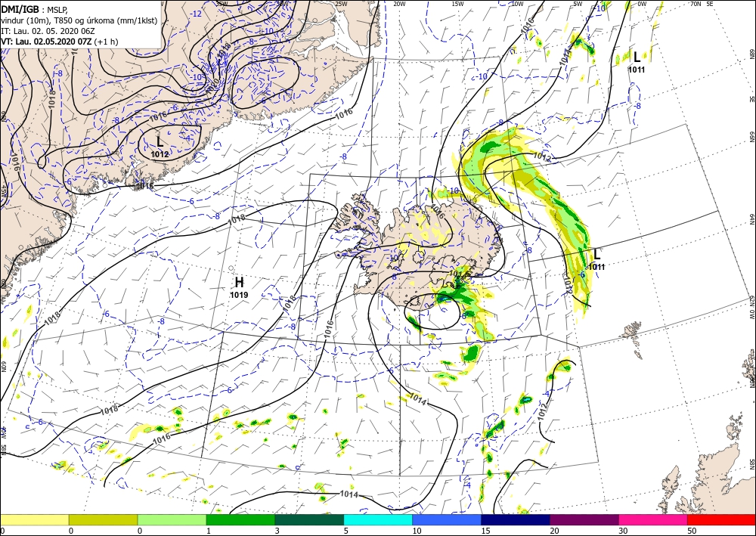Click the 'DMI/IGB : MSLP,' title line

coord(36,9)
